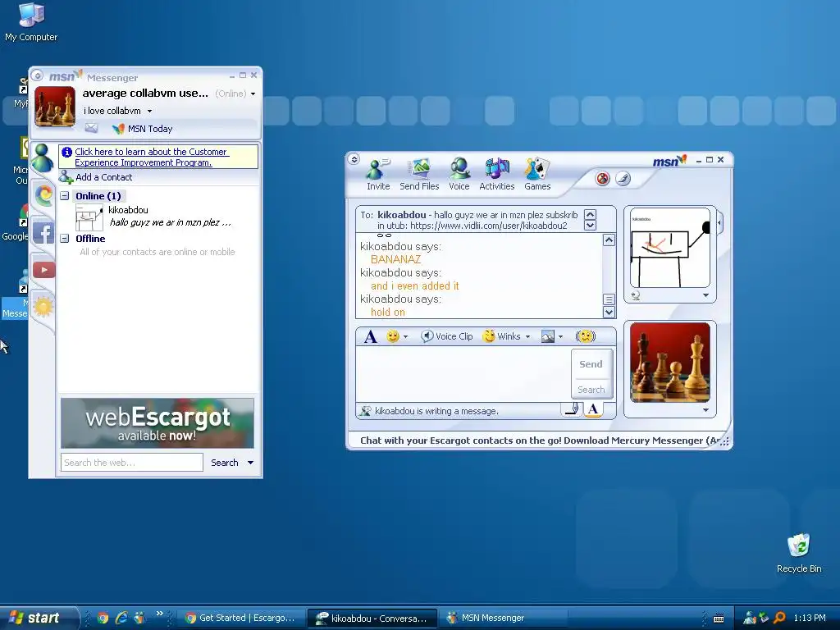Click the Invite icon in conversation window
840x630 pixels.
point(377,175)
